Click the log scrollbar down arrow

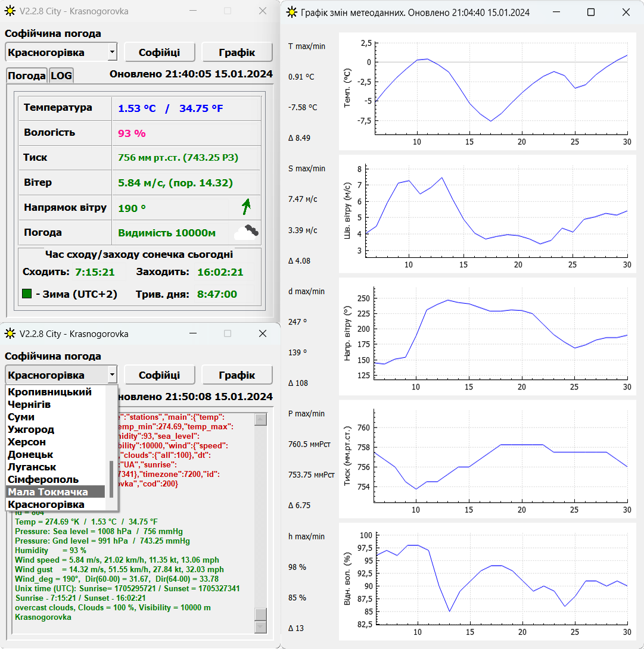coord(260,627)
